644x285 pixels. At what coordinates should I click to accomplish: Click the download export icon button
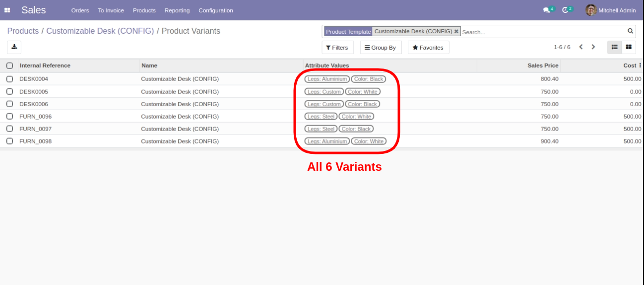tap(14, 47)
